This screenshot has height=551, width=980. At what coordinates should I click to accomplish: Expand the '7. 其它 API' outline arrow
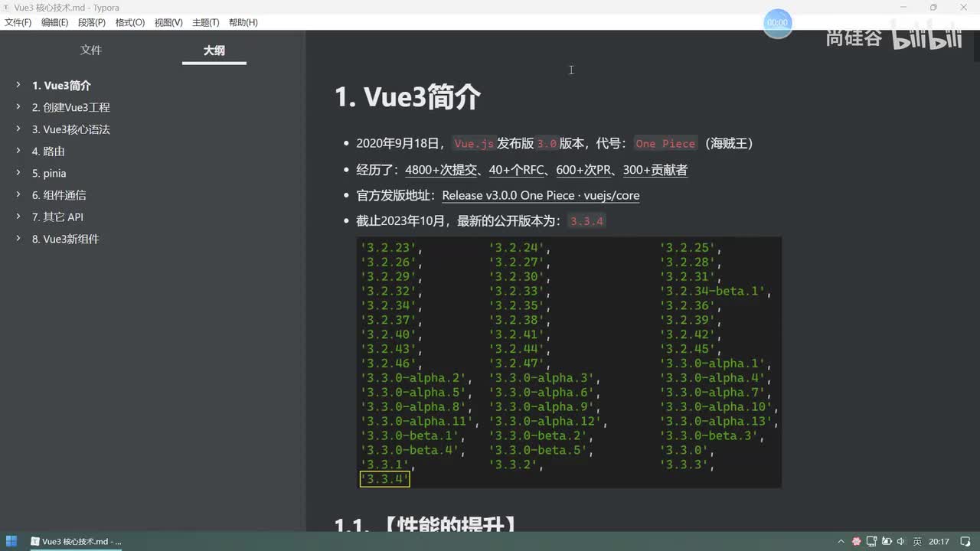[x=18, y=217]
